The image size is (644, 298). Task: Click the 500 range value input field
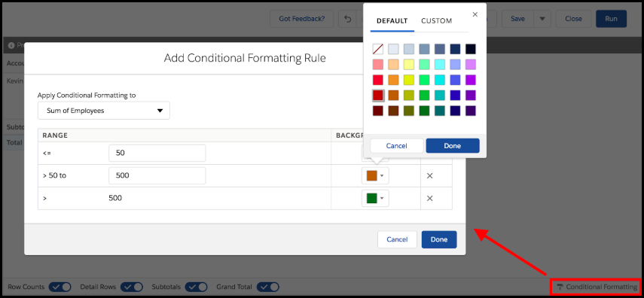[x=157, y=175]
